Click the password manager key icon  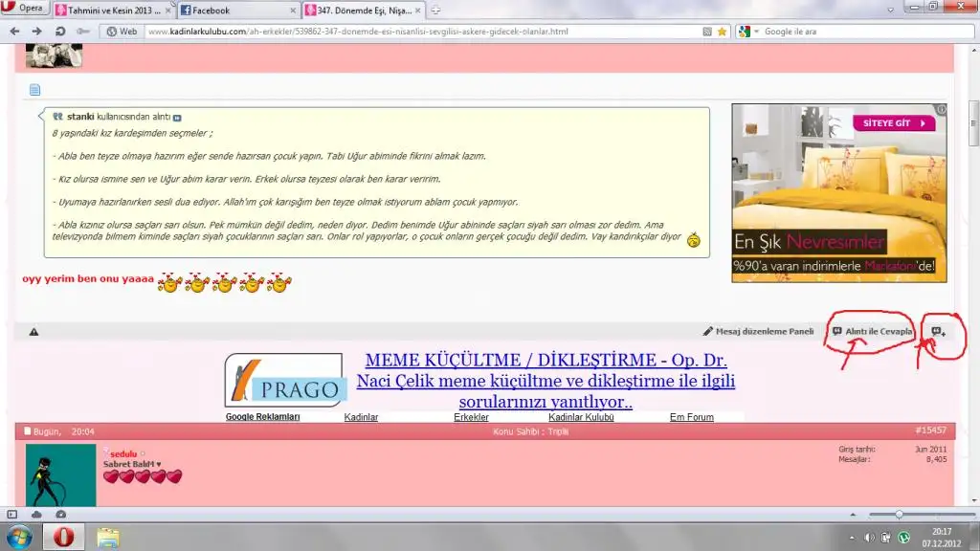pyautogui.click(x=82, y=32)
